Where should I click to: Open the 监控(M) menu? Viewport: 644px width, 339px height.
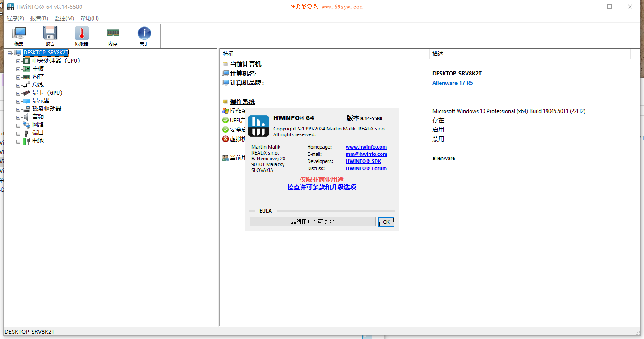64,18
